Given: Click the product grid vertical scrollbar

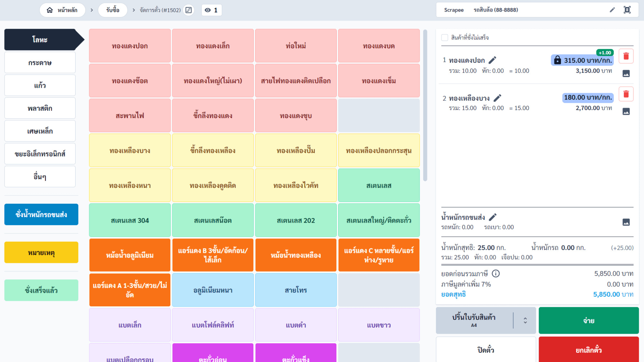Looking at the screenshot, I should pos(425,106).
